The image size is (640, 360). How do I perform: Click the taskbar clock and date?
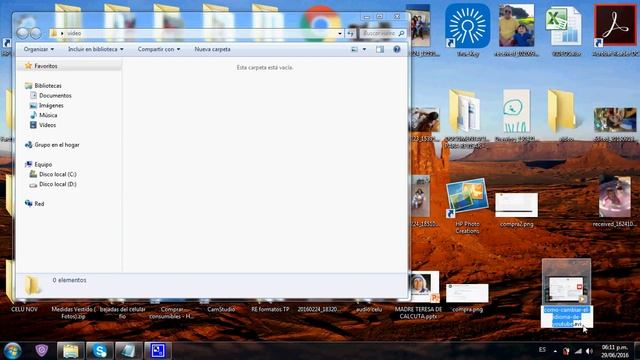[614, 351]
